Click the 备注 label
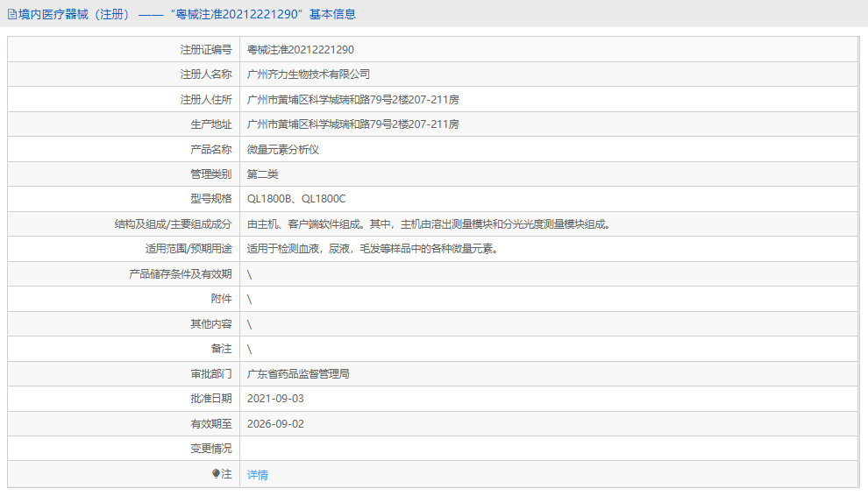868x496 pixels. point(222,348)
